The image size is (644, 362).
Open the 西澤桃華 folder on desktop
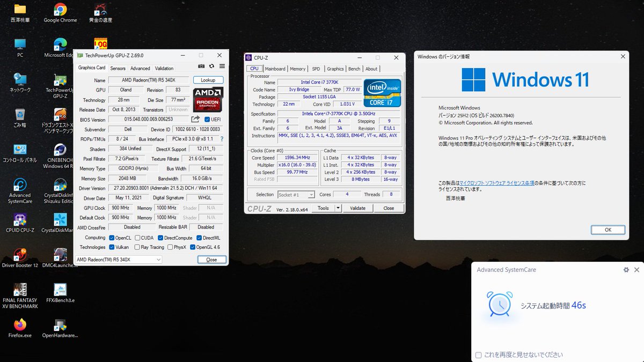20,13
